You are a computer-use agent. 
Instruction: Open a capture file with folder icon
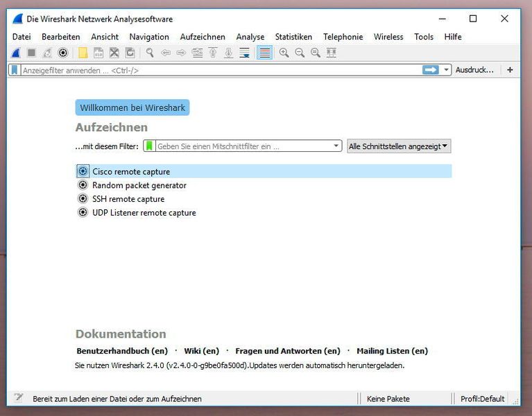click(x=83, y=53)
